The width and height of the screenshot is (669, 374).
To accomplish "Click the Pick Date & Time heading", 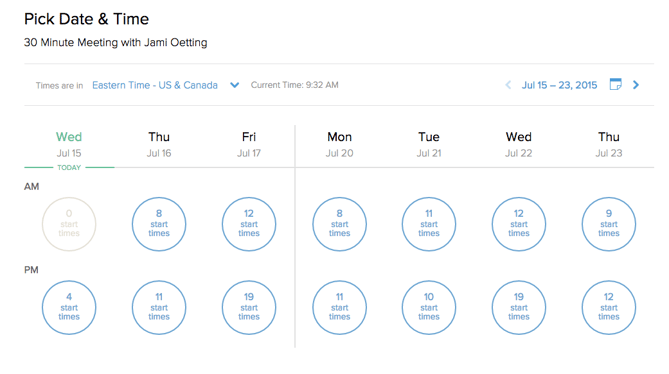I will 86,19.
